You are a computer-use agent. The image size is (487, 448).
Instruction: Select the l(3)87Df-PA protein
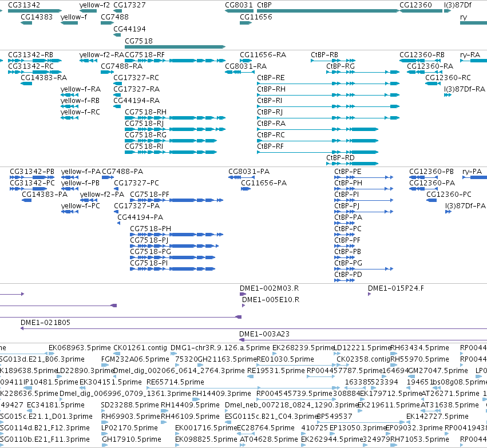448,212
